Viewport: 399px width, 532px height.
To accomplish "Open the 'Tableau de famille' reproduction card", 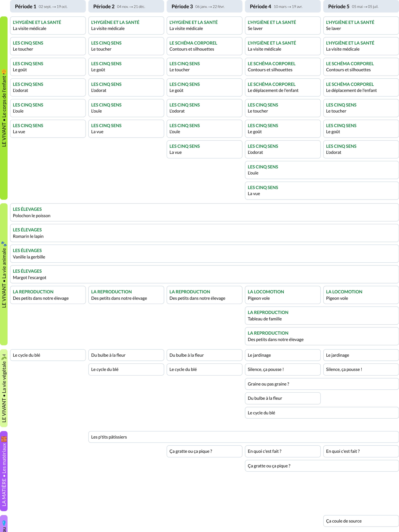I will coord(322,316).
